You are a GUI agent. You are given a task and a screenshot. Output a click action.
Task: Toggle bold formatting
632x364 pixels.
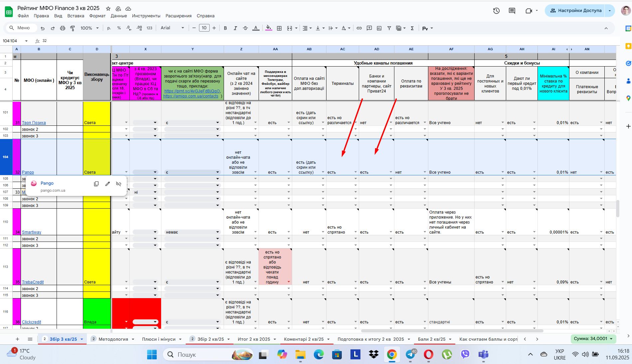225,28
